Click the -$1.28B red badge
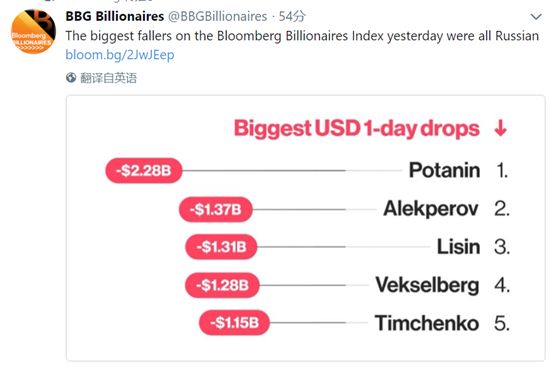The width and height of the screenshot is (554, 368). click(222, 285)
